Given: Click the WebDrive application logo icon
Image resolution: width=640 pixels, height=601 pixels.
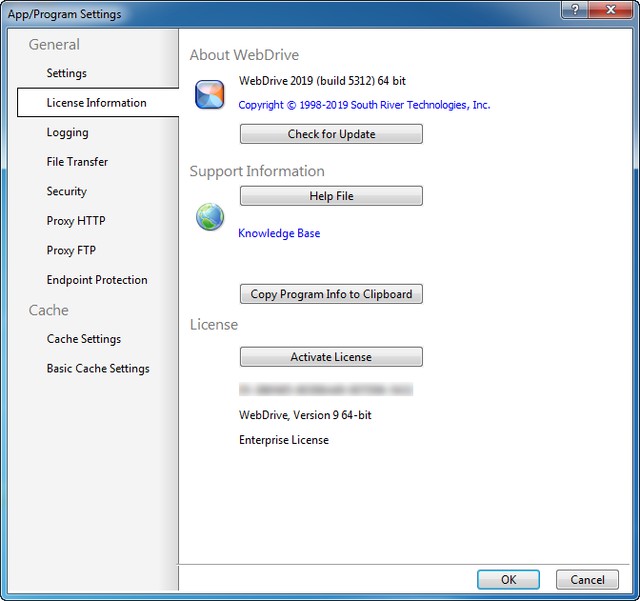Looking at the screenshot, I should tap(210, 95).
